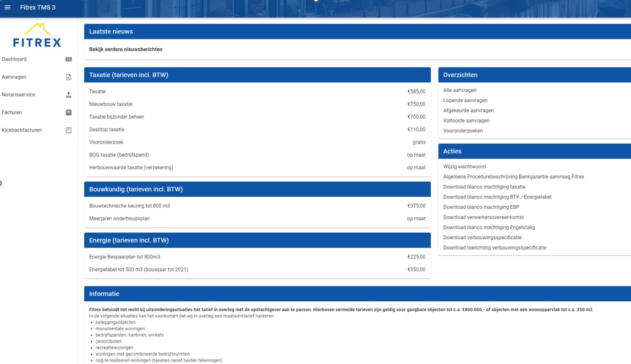Open Kickbackfacturen from the sidebar
Screen dimensions: 631x364
click(x=22, y=130)
